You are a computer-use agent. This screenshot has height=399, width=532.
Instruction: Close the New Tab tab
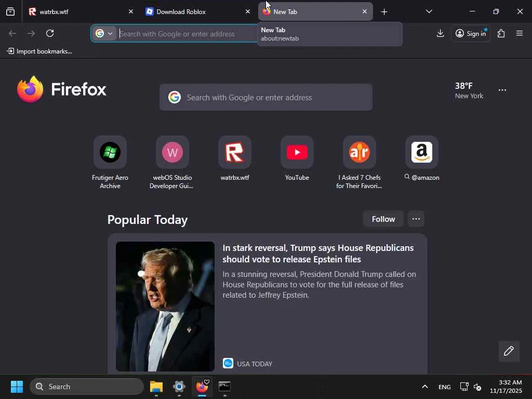[364, 11]
